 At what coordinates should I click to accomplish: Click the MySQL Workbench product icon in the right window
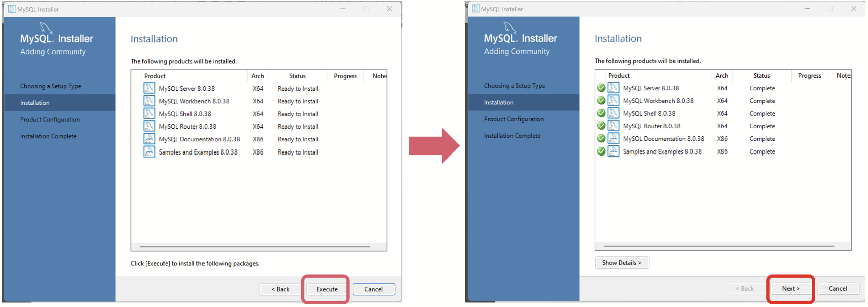click(x=613, y=100)
